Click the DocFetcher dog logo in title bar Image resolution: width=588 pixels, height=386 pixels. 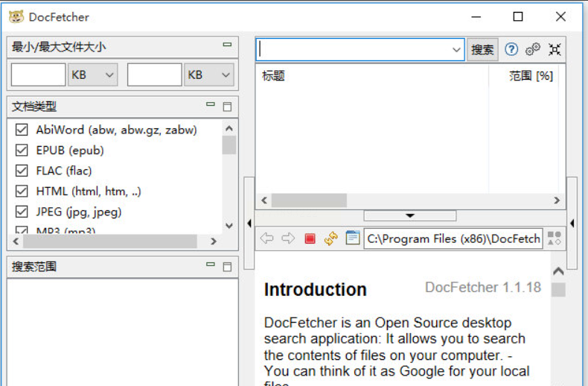(x=16, y=17)
